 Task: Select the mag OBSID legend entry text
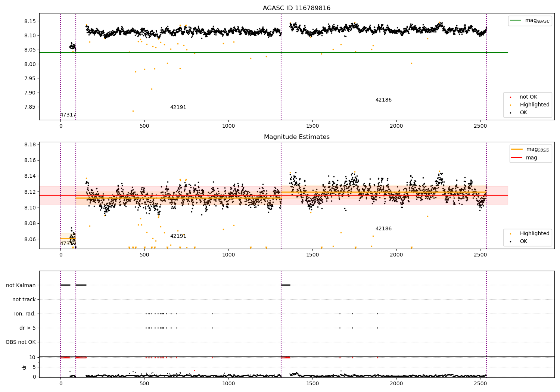(538, 149)
